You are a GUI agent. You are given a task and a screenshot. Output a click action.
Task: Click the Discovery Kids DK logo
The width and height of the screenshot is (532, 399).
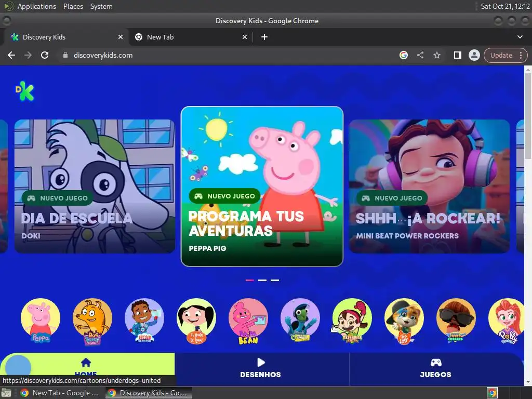[25, 91]
